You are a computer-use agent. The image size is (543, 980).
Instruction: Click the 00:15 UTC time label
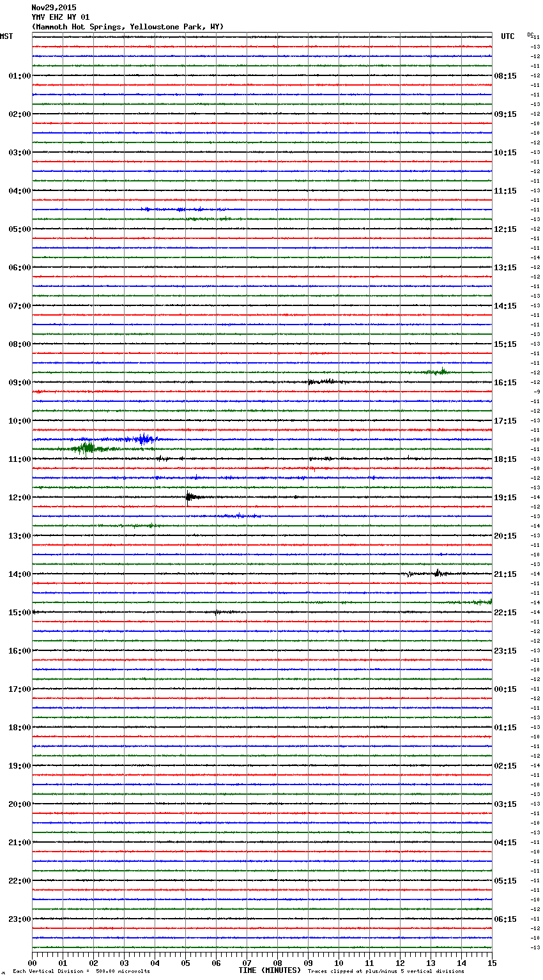[505, 689]
